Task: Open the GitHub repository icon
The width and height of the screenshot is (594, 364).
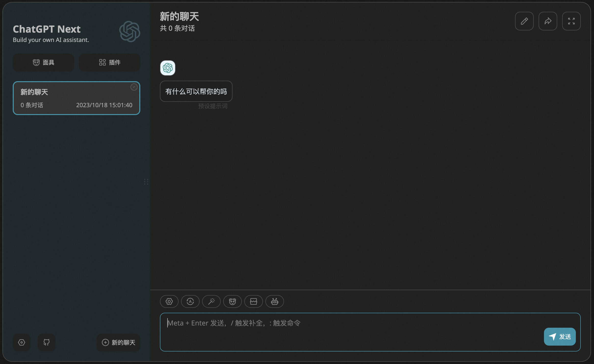Action: (x=47, y=342)
